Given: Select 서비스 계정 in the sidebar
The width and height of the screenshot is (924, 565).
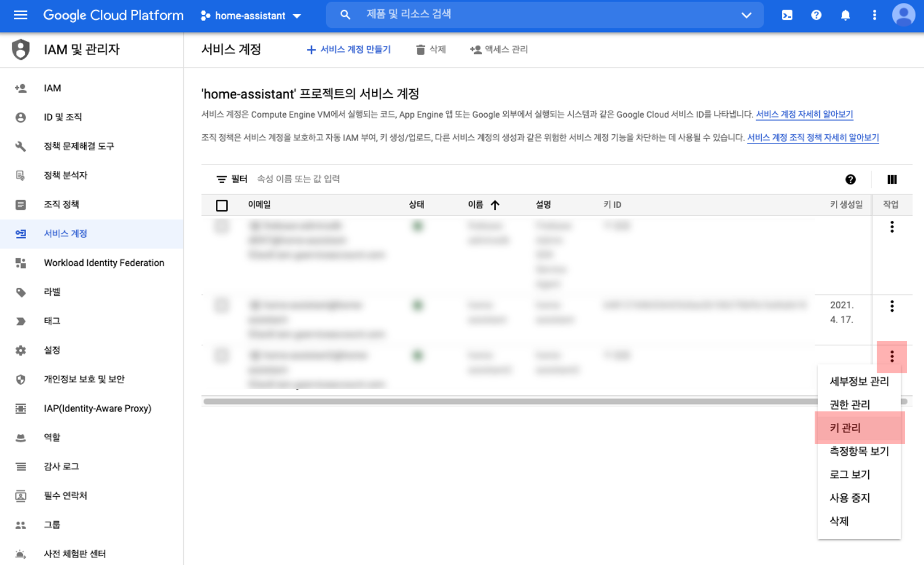Looking at the screenshot, I should tap(92, 233).
